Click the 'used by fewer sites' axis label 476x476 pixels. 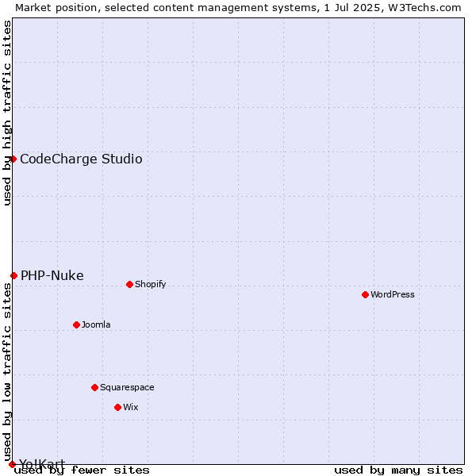(x=82, y=470)
